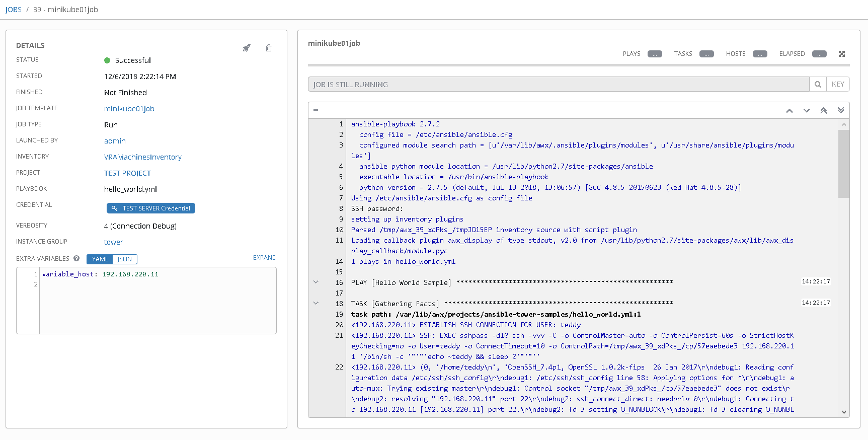Click the 'Successful' status text

[133, 60]
